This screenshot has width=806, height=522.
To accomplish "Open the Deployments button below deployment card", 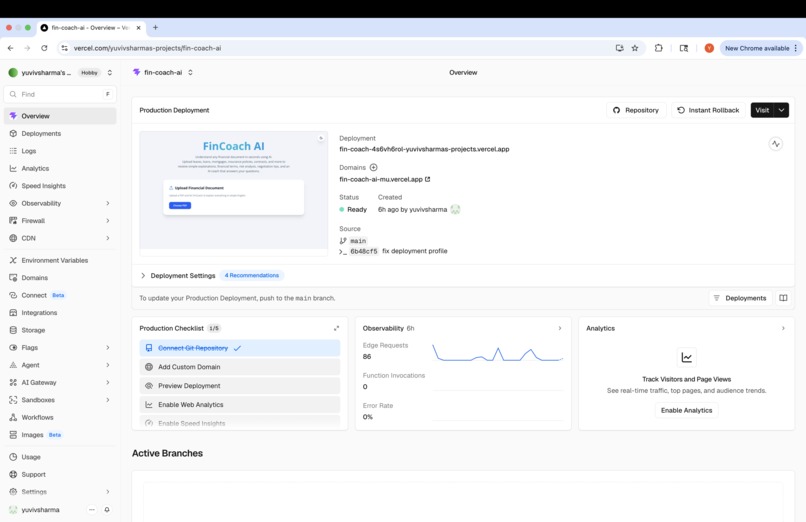I will (x=740, y=299).
